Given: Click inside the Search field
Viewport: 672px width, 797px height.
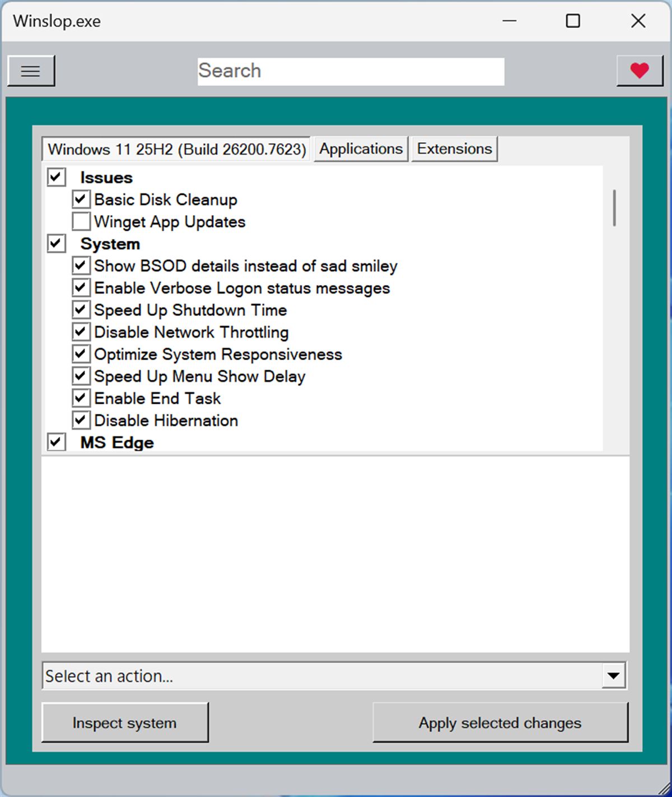Looking at the screenshot, I should pos(351,71).
